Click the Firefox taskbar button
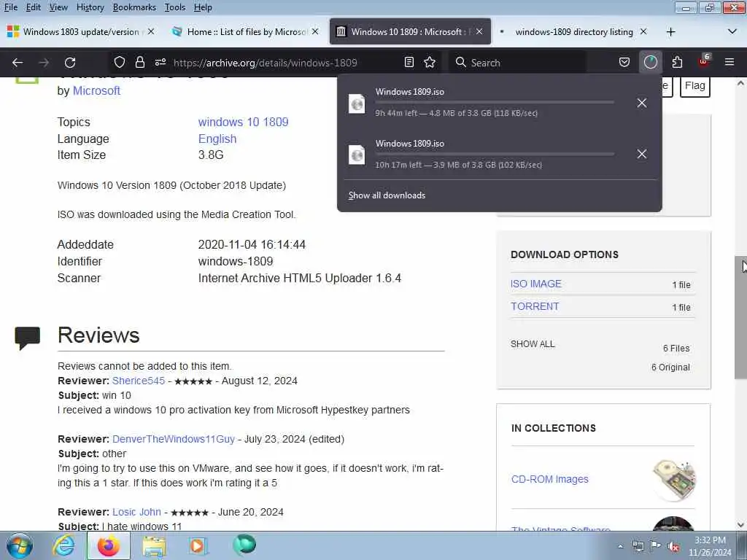Image resolution: width=747 pixels, height=560 pixels. pyautogui.click(x=109, y=546)
